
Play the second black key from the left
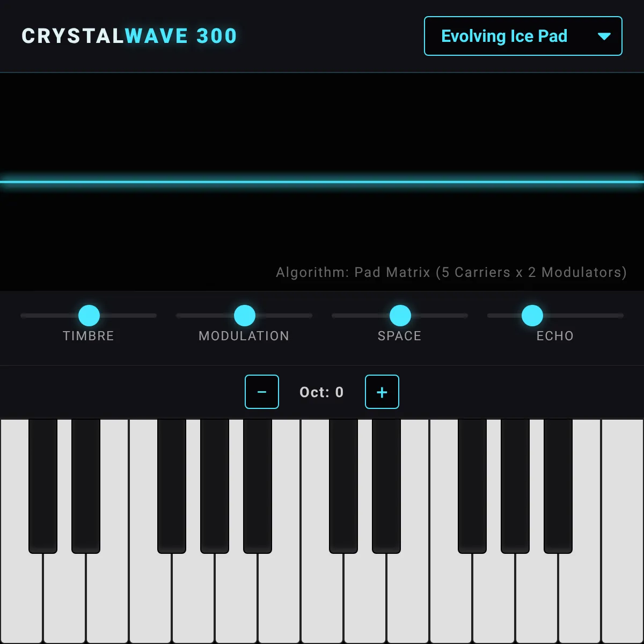[86, 486]
